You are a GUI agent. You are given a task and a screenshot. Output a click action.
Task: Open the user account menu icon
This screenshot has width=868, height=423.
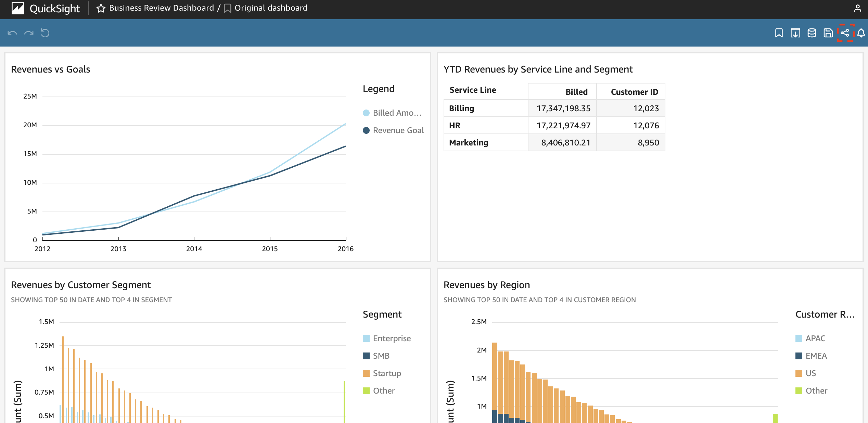point(857,8)
